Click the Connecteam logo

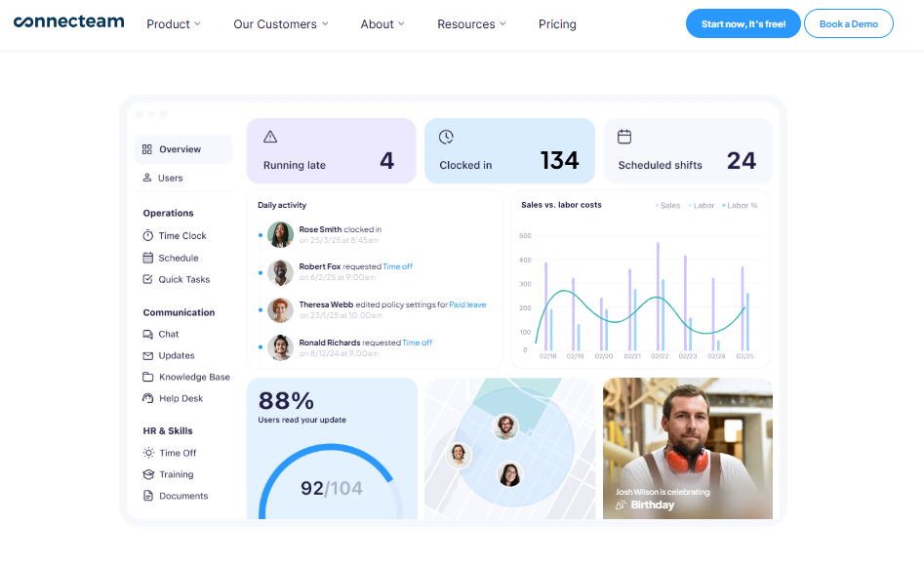[69, 21]
